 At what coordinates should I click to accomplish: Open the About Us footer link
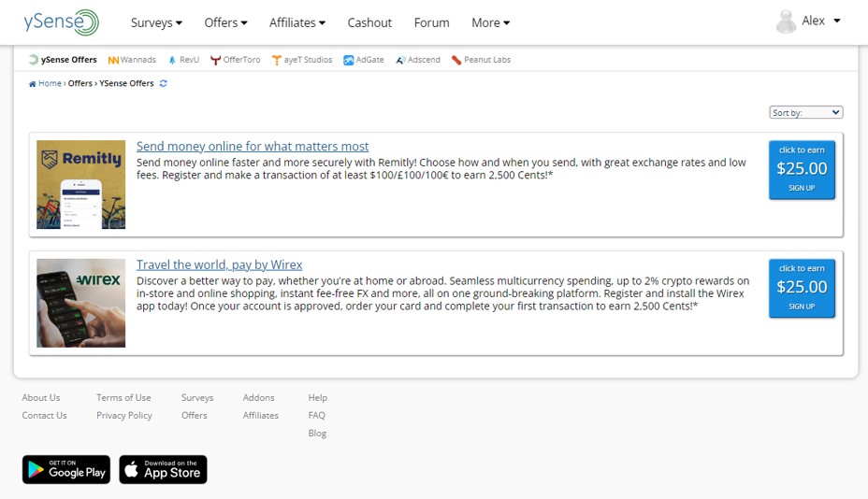coord(41,398)
